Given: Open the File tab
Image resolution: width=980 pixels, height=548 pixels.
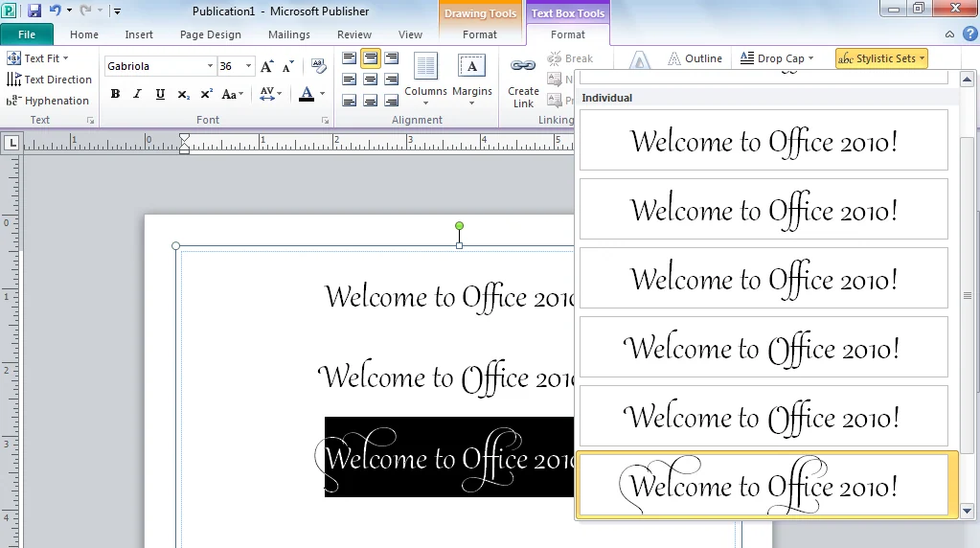Looking at the screenshot, I should click(x=26, y=34).
